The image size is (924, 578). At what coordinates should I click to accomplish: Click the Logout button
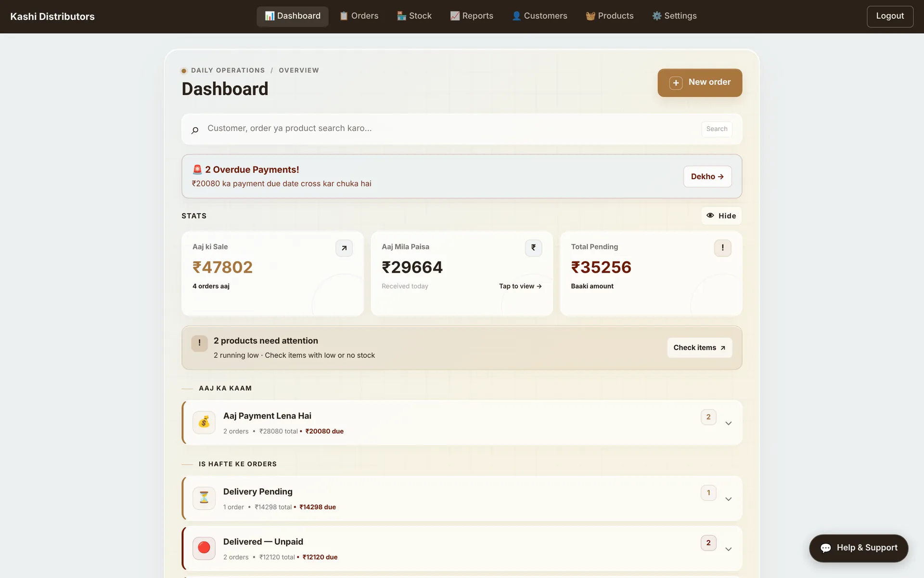[x=890, y=16]
